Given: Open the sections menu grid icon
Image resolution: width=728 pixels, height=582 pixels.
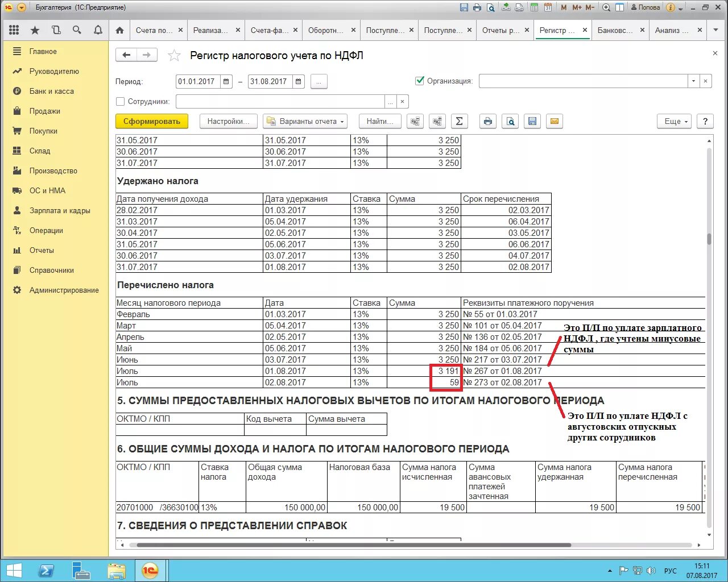Looking at the screenshot, I should (x=14, y=30).
